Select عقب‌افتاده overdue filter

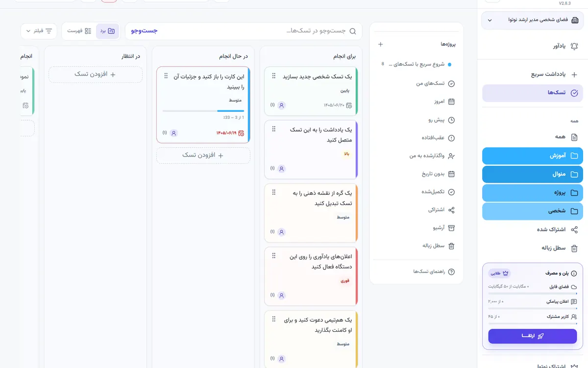click(x=416, y=138)
